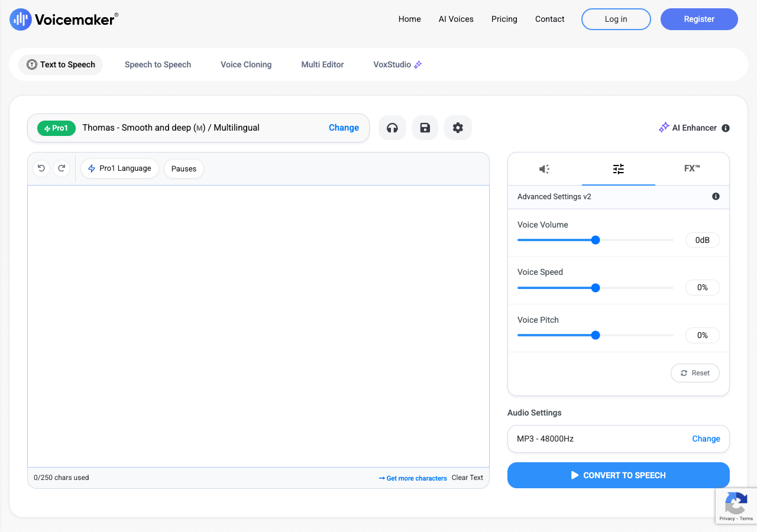Select the Text to Speech tab
Image resolution: width=757 pixels, height=532 pixels.
pos(61,64)
